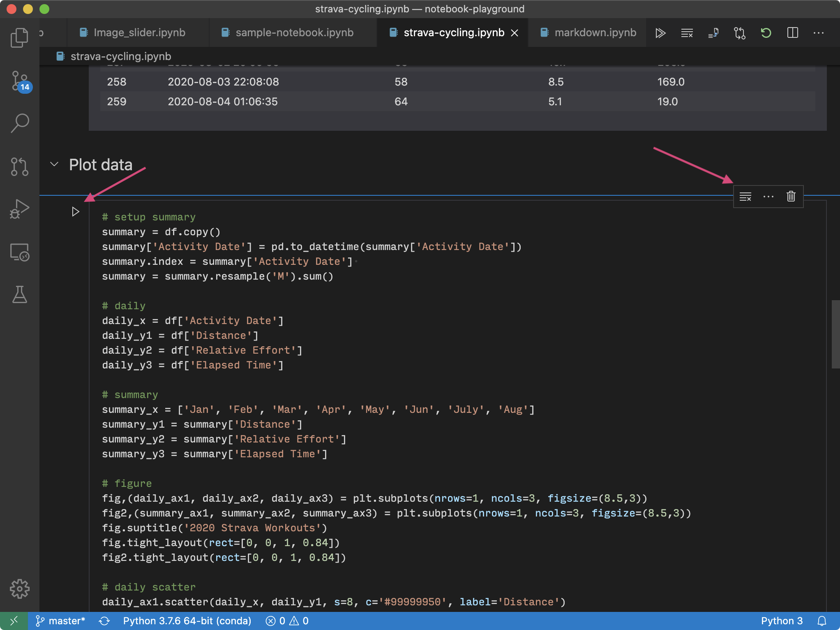This screenshot has width=840, height=630.
Task: Open the Run and Debug view
Action: (19, 209)
